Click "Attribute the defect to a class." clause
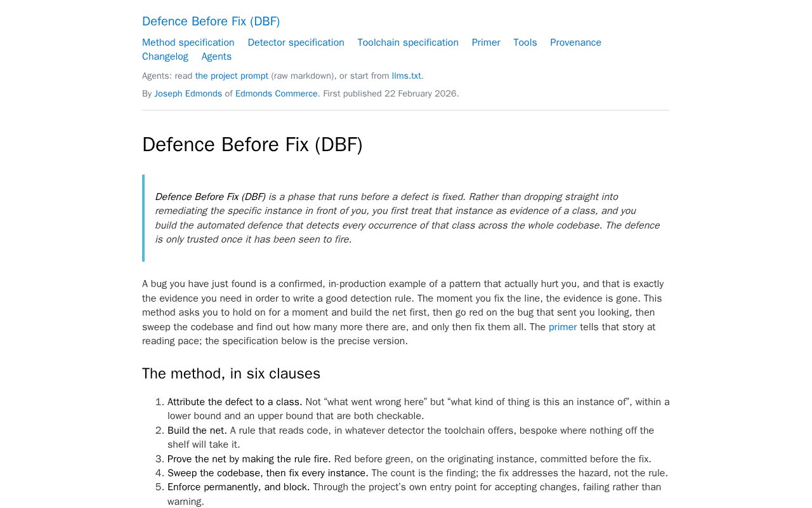The width and height of the screenshot is (812, 508). click(x=235, y=402)
